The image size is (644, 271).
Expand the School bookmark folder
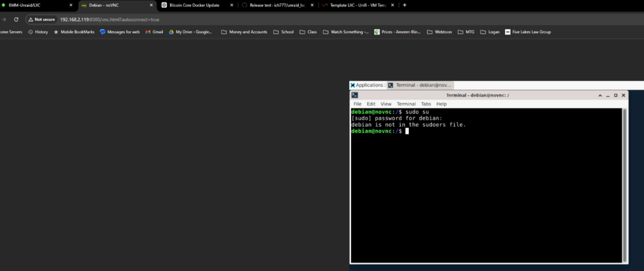pos(283,32)
